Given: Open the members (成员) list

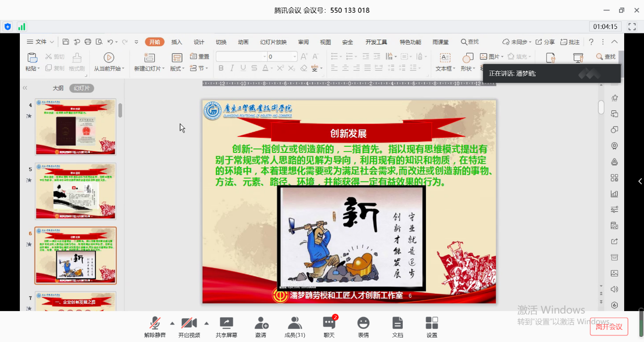Looking at the screenshot, I should point(294,327).
